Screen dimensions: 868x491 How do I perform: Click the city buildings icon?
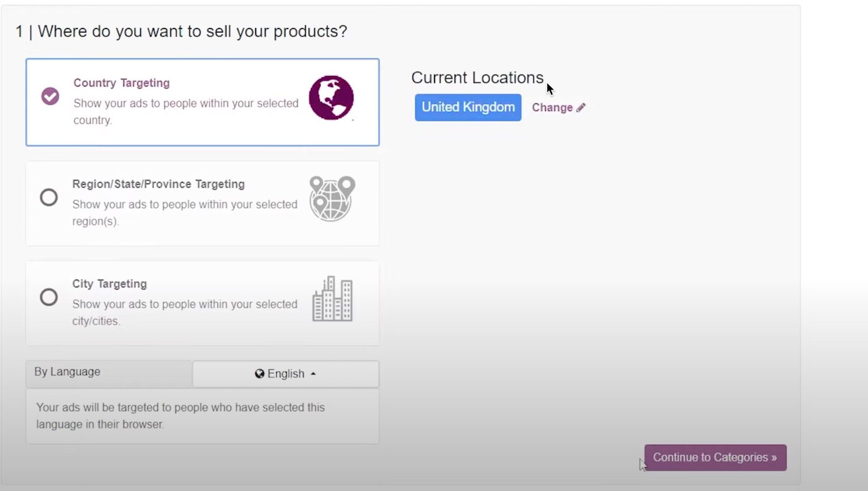point(332,299)
